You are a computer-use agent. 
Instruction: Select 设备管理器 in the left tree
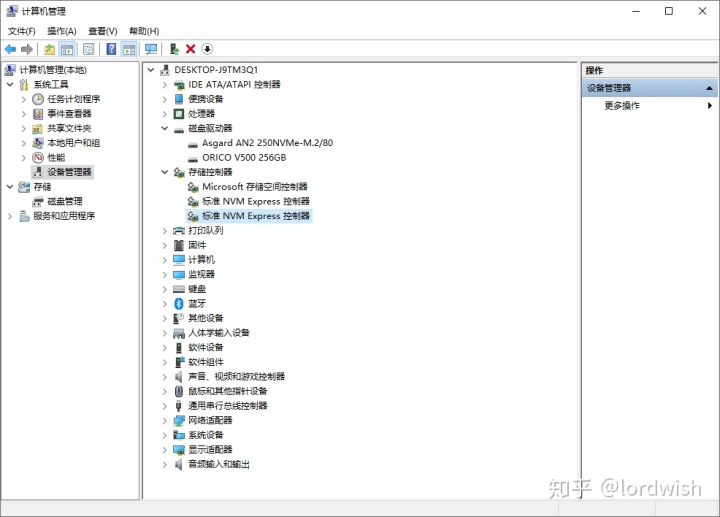tap(69, 172)
